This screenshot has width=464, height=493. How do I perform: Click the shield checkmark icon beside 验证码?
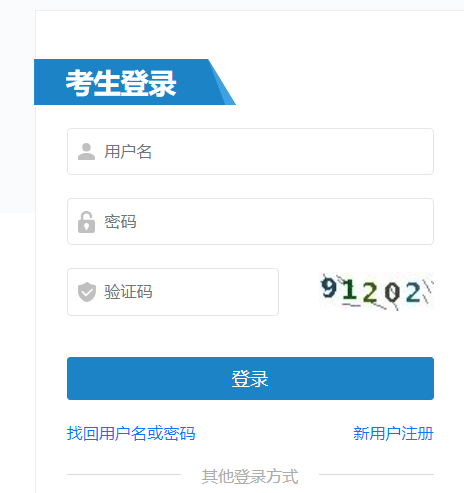click(87, 292)
